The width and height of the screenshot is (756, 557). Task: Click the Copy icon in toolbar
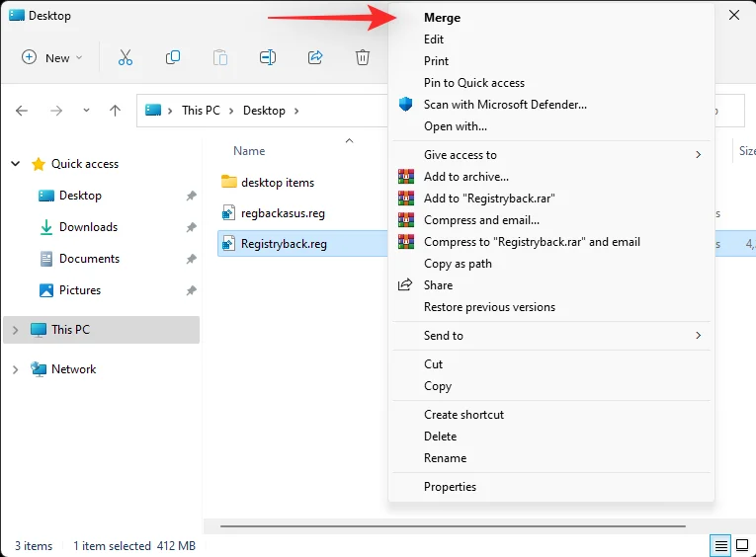click(x=173, y=57)
